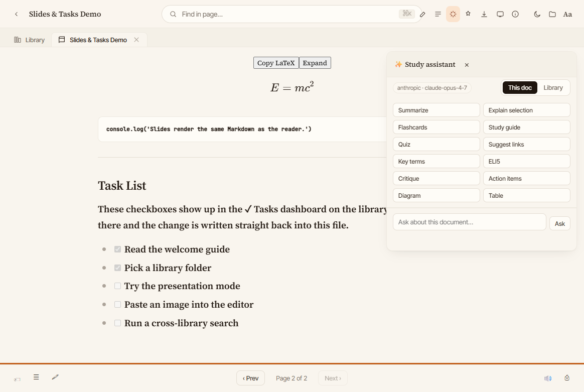The height and width of the screenshot is (392, 584).
Task: Click the 'Page 2 of 2' indicator
Action: coord(291,378)
